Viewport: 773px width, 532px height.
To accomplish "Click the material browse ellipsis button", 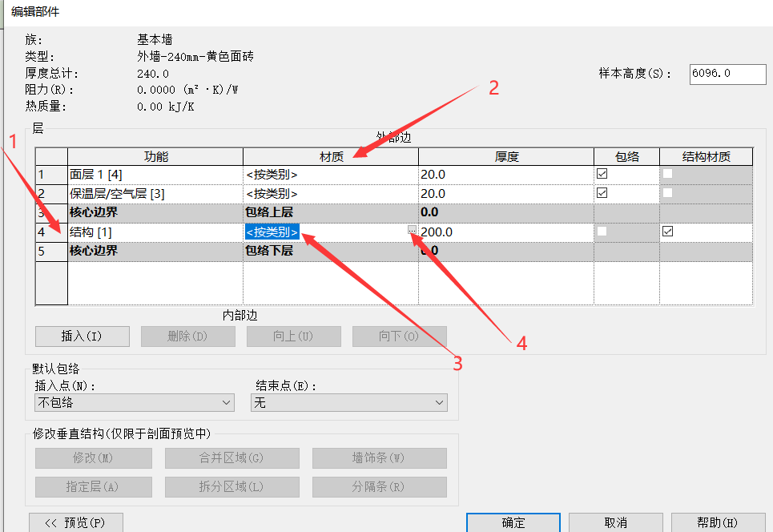I will [412, 230].
